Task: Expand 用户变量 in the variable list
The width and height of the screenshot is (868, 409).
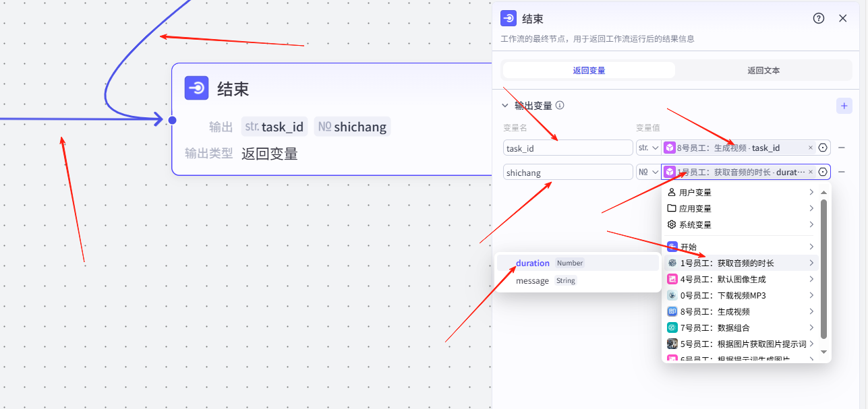Action: click(741, 193)
